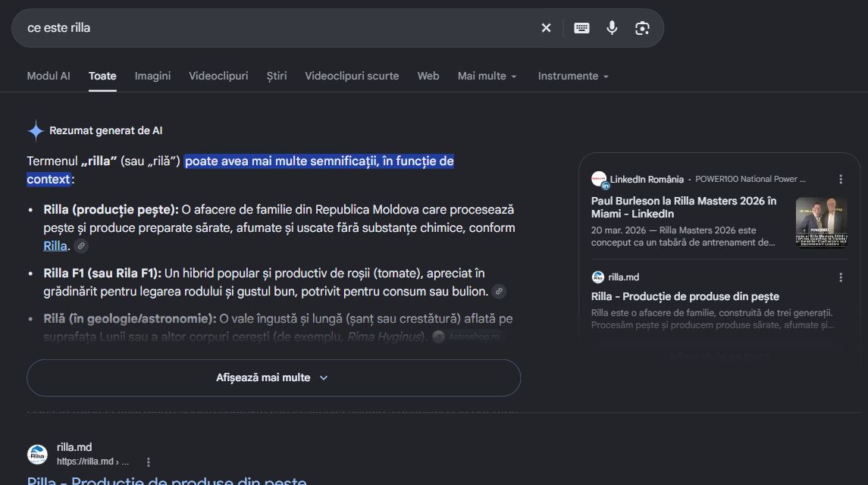Select the Toate tab
Image resolution: width=868 pixels, height=485 pixels.
point(102,76)
